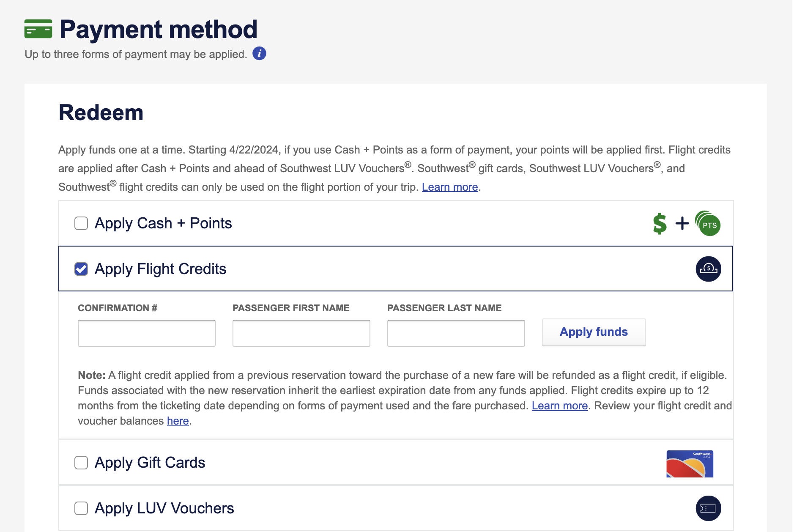Click the LUV Voucher ticket icon
The image size is (794, 532).
[708, 508]
